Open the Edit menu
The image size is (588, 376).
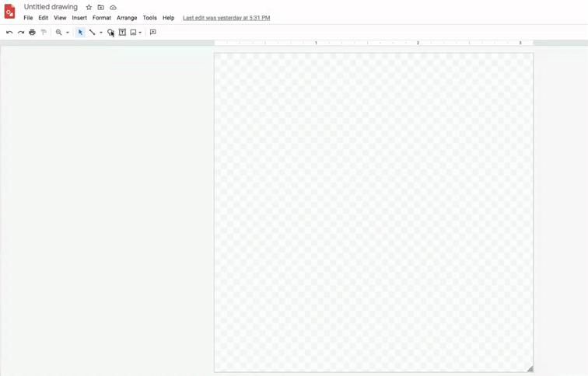point(43,18)
